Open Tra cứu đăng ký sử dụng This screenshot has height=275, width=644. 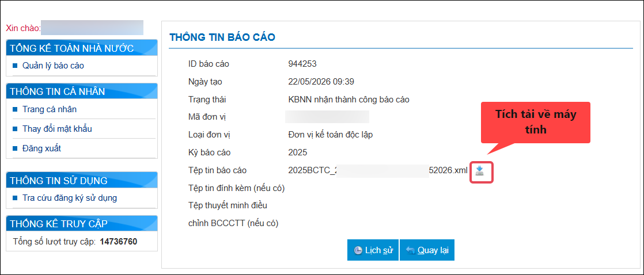click(70, 198)
